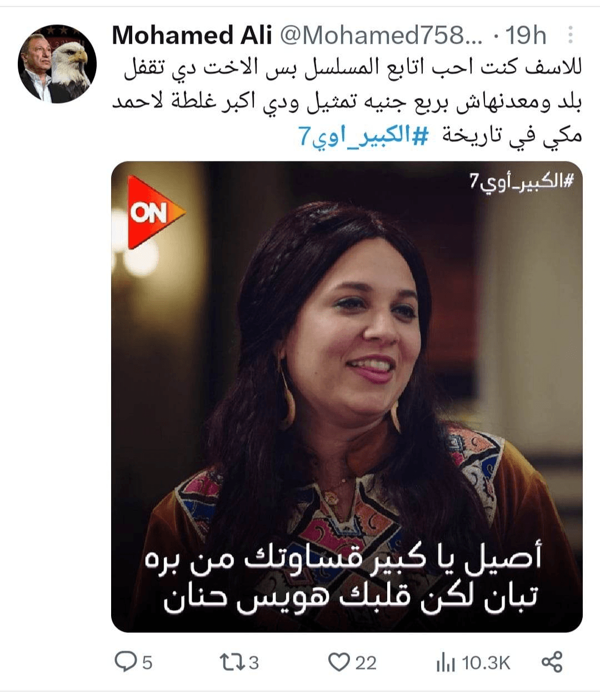The image size is (600, 700).
Task: Open the Mohamed Ali display name
Action: click(x=192, y=36)
